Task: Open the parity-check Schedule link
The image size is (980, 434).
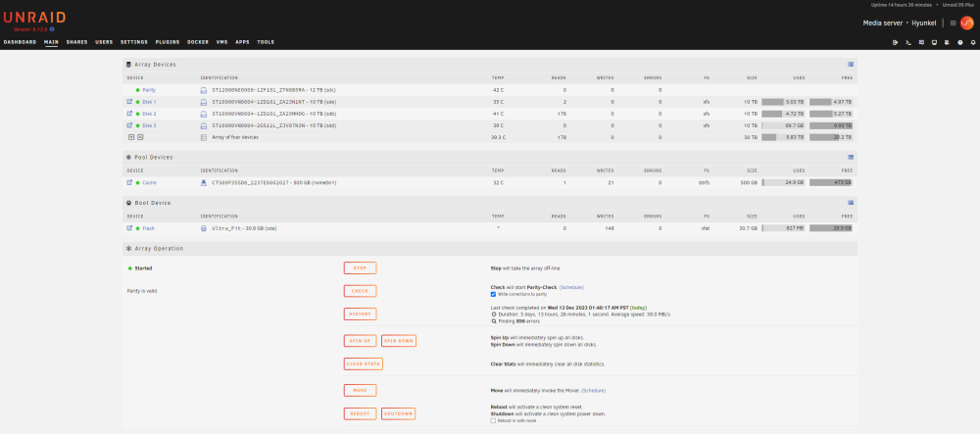Action: pyautogui.click(x=571, y=287)
